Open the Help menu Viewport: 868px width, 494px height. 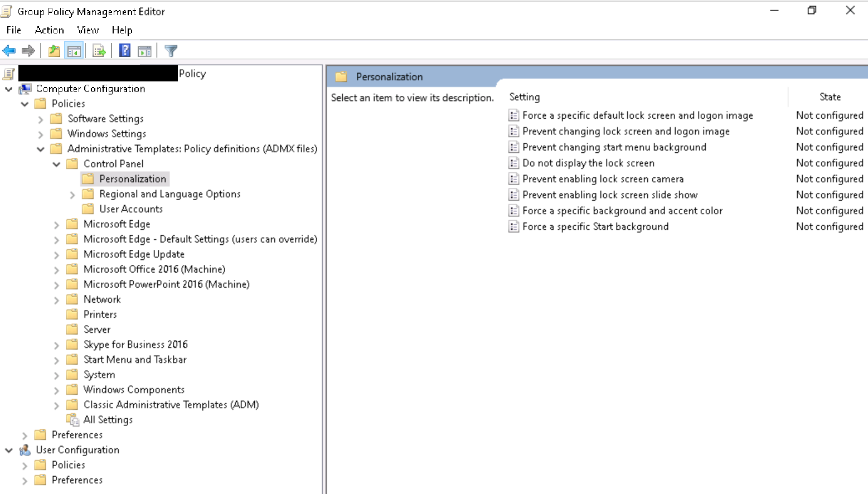point(122,30)
